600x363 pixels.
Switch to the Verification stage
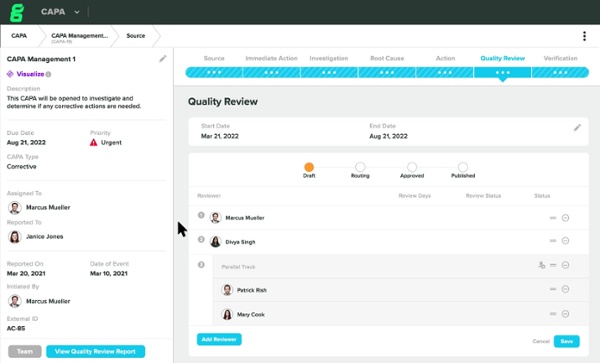point(560,58)
